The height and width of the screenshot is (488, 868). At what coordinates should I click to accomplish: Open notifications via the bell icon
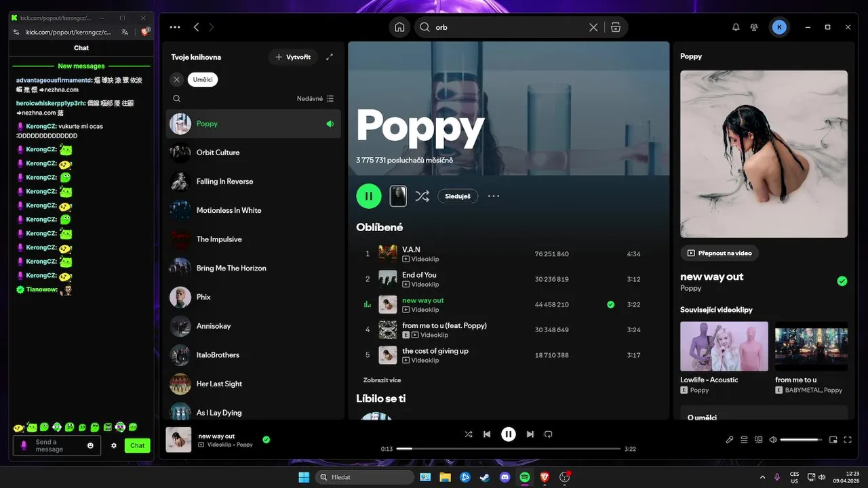[x=736, y=27]
